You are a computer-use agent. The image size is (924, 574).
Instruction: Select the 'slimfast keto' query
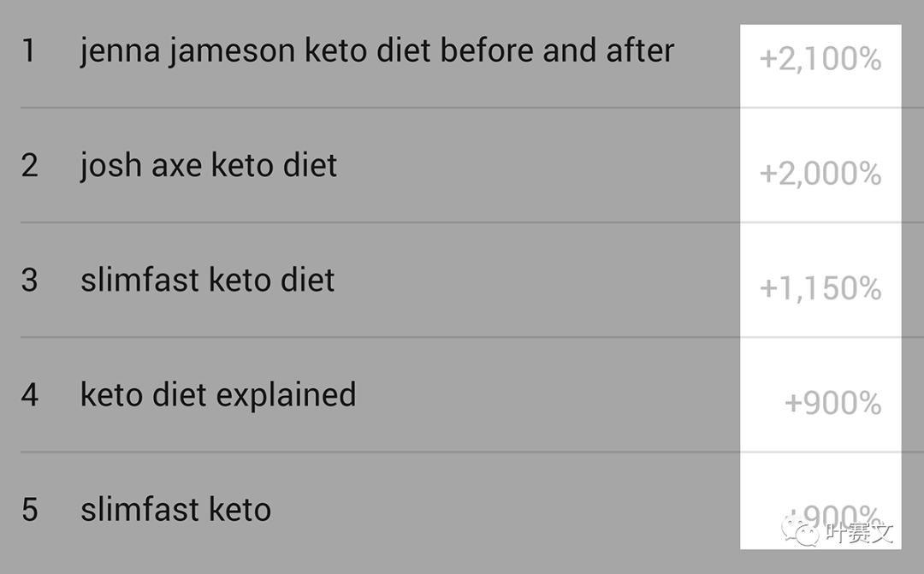(x=175, y=509)
